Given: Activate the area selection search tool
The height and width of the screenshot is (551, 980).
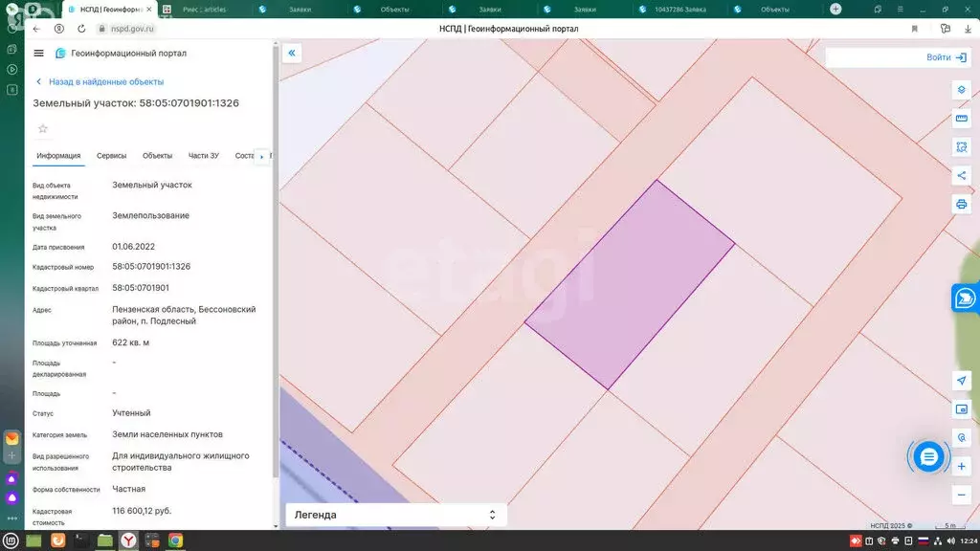Looking at the screenshot, I should [962, 147].
